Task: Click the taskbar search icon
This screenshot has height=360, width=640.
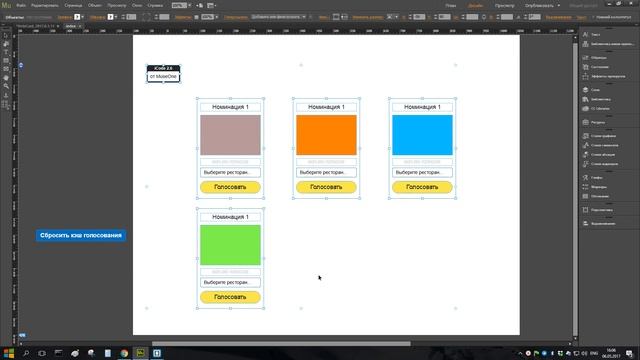Action: (26, 353)
